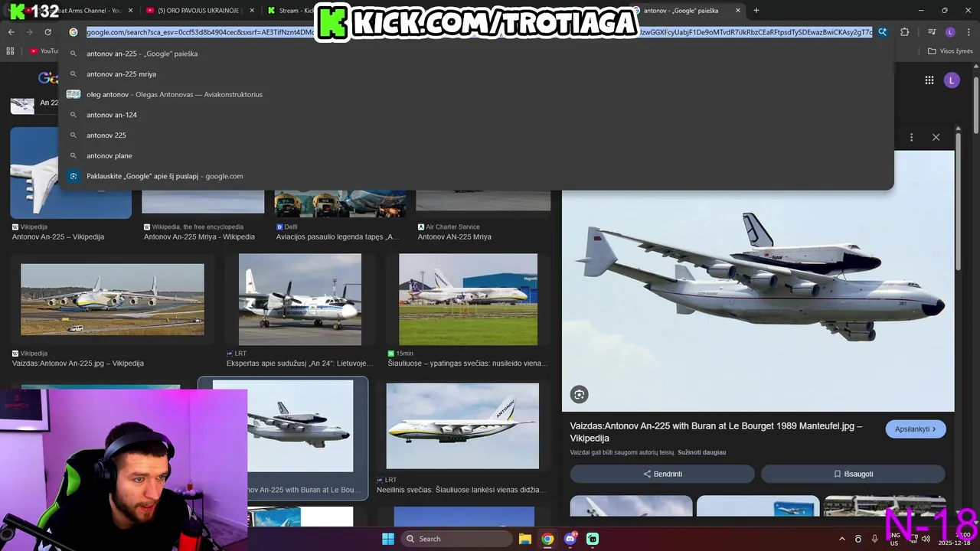Open the Google account avatar on page
This screenshot has height=551, width=980.
[952, 80]
